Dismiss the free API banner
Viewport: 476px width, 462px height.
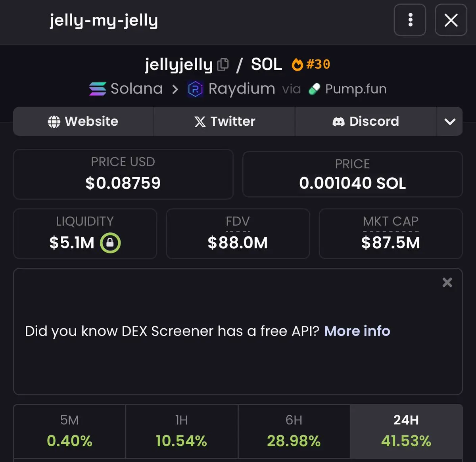pos(447,282)
